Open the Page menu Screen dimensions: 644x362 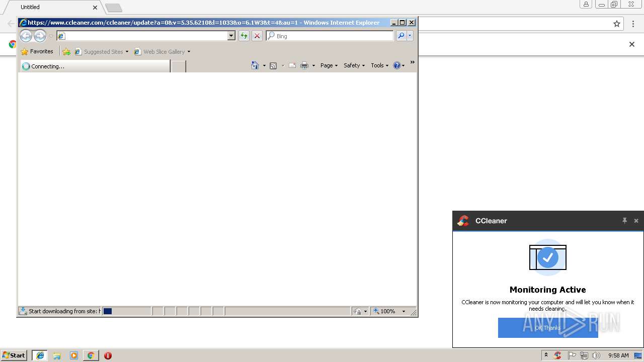click(x=329, y=65)
